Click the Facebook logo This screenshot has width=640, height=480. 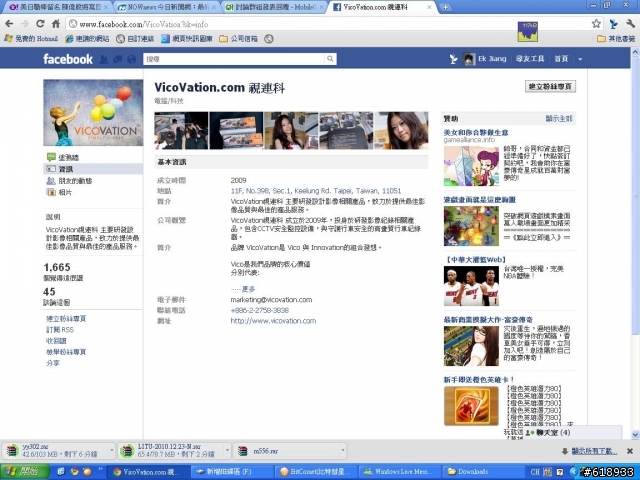coord(68,59)
